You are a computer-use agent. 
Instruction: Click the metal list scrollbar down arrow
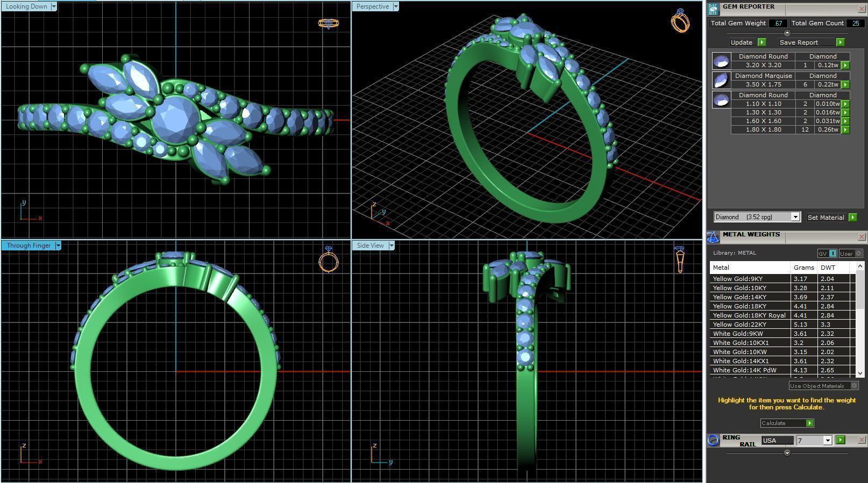coord(859,373)
